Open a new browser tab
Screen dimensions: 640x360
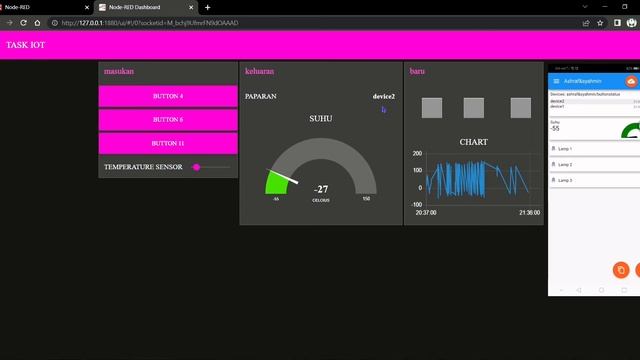pyautogui.click(x=207, y=7)
